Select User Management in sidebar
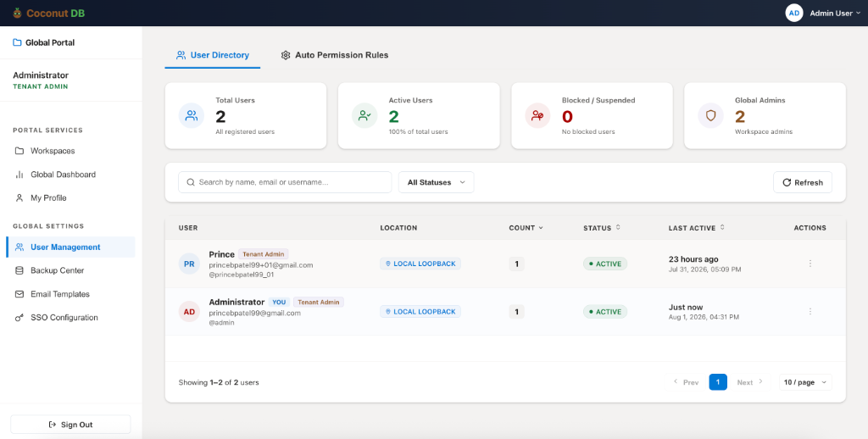This screenshot has width=868, height=439. tap(71, 247)
